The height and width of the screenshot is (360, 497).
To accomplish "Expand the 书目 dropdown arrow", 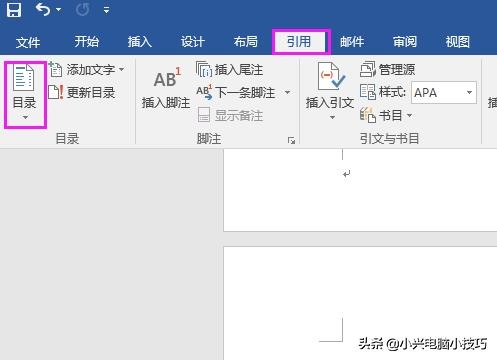I will point(410,115).
